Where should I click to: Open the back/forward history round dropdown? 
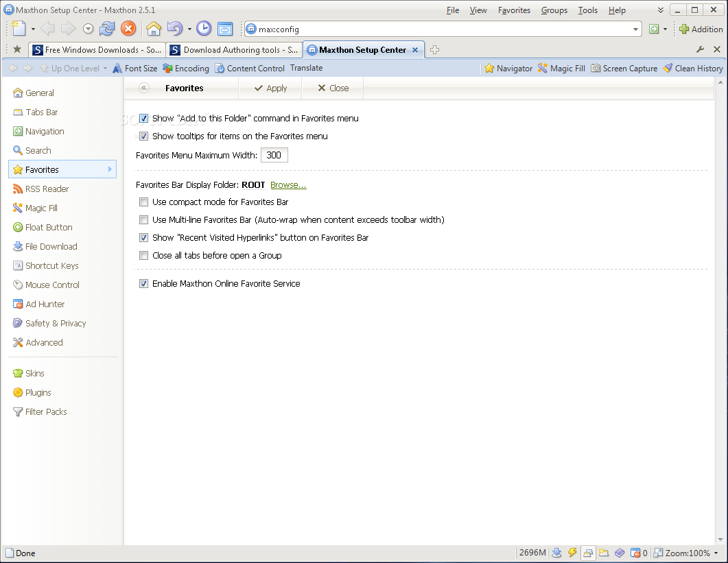click(x=89, y=29)
